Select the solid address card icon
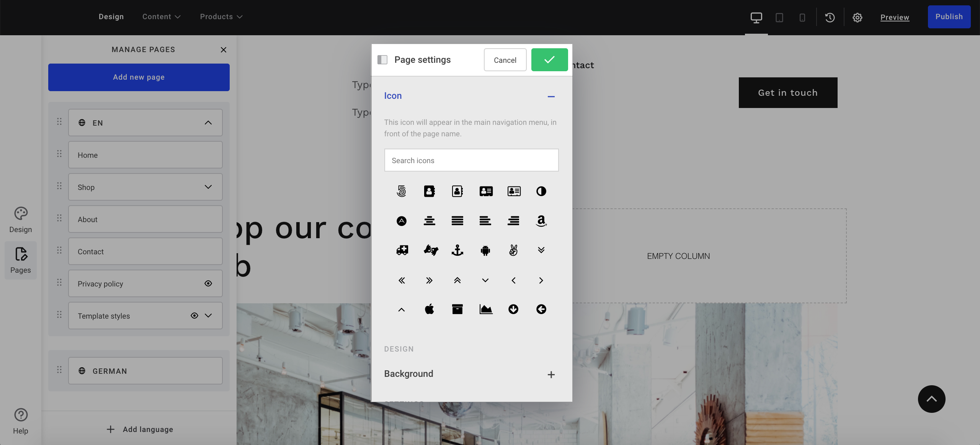This screenshot has height=445, width=980. pos(485,191)
